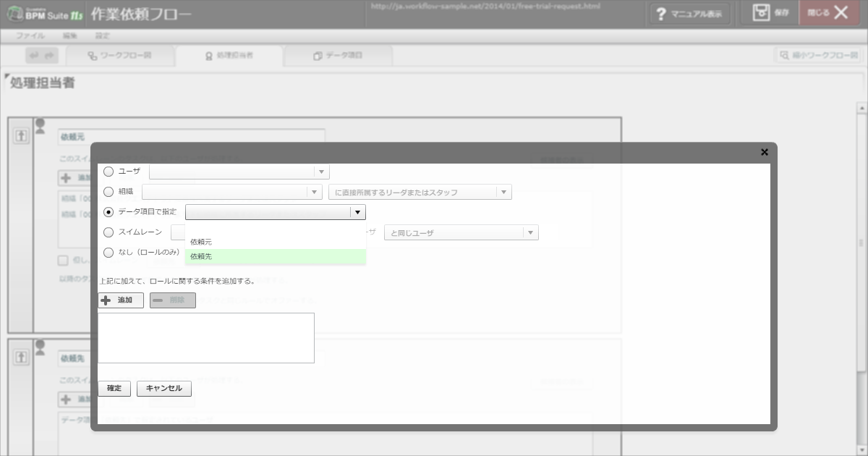868x456 pixels.
Task: Switch to the 処理担当者 tab
Action: (x=229, y=56)
